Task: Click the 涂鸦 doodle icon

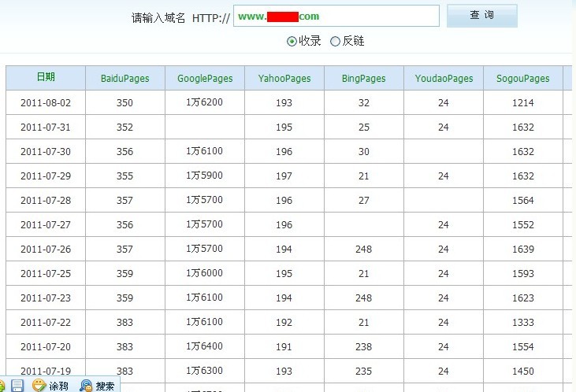Action: pos(39,386)
